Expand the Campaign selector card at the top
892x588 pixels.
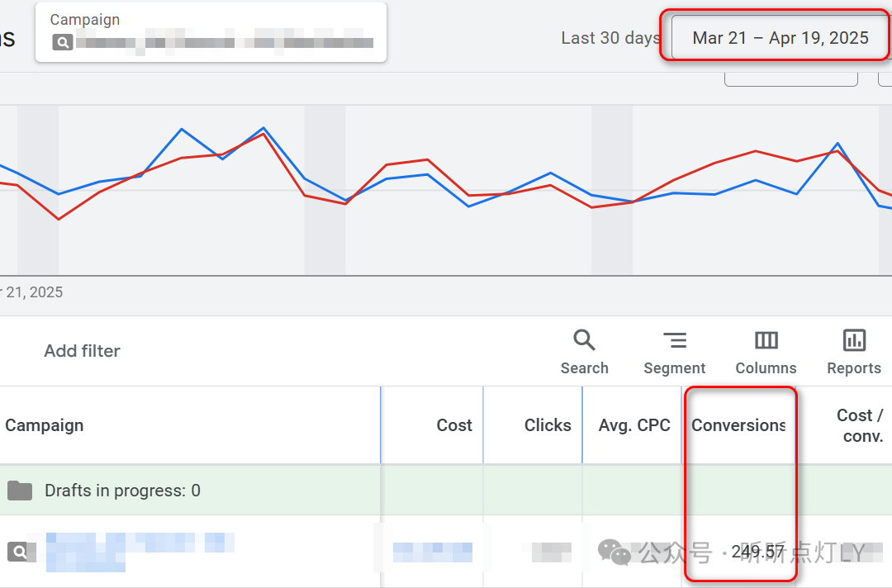tap(211, 32)
